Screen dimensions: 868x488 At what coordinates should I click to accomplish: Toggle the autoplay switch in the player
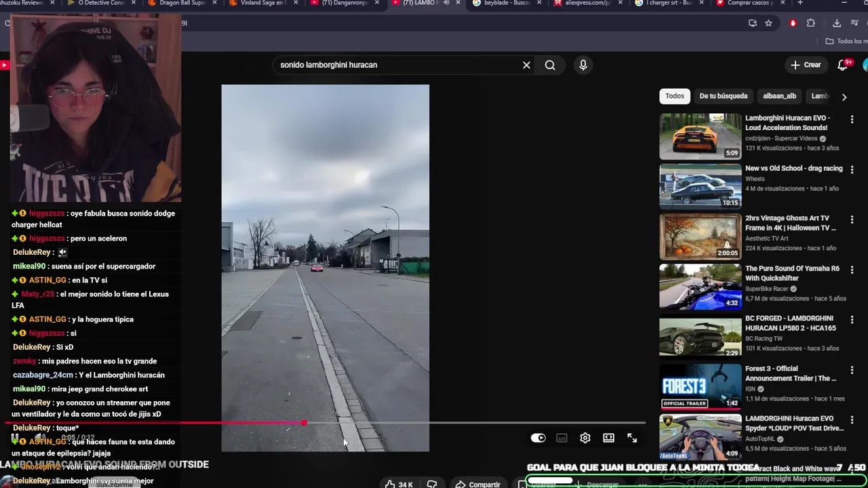[x=538, y=438]
